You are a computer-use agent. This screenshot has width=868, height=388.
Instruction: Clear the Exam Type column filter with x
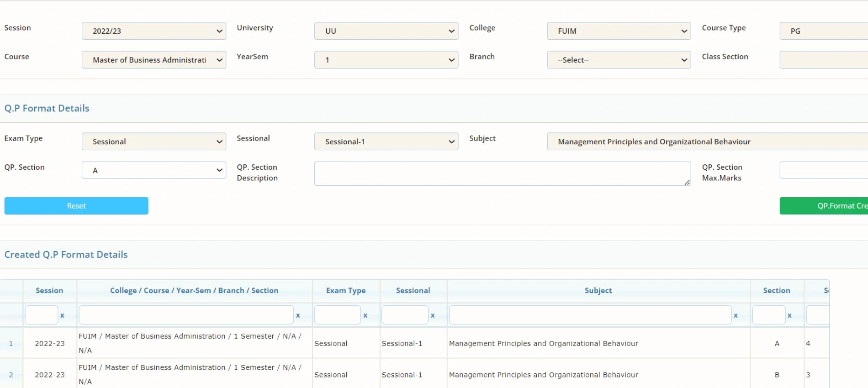(365, 315)
